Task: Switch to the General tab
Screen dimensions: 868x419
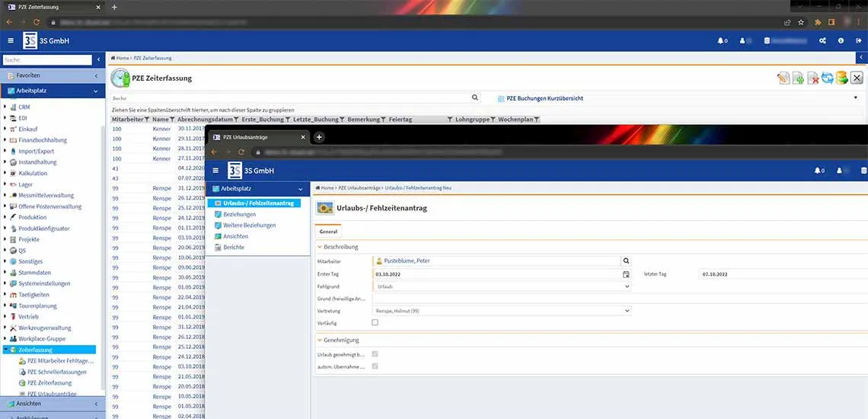Action: [328, 232]
